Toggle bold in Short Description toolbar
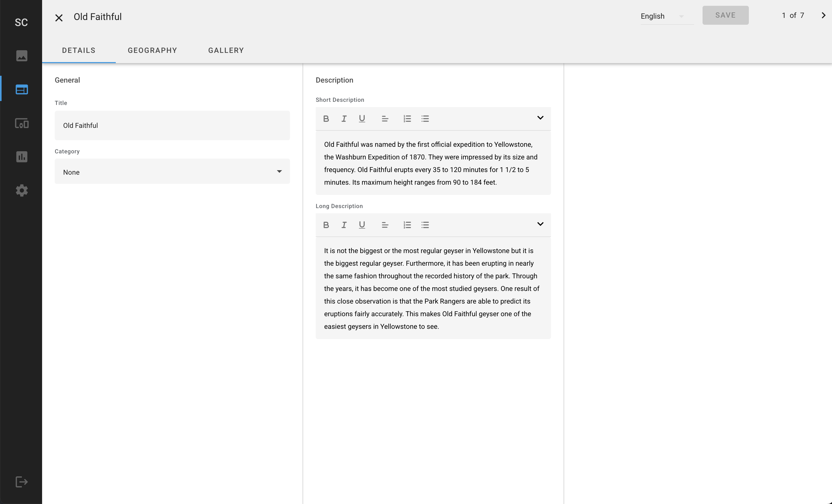 tap(326, 119)
